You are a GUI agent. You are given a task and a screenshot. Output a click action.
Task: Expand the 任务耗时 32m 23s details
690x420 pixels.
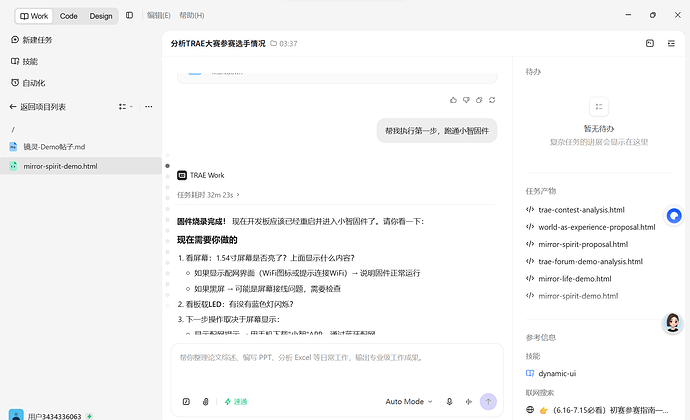pos(208,195)
